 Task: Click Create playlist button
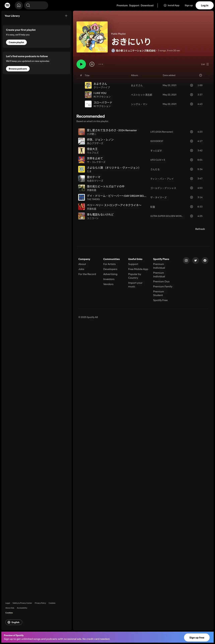[16, 42]
